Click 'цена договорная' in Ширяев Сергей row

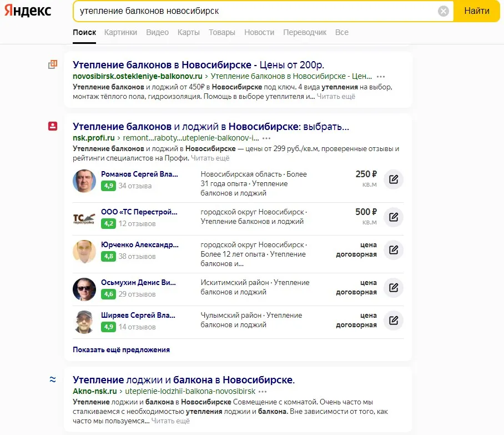click(x=356, y=320)
